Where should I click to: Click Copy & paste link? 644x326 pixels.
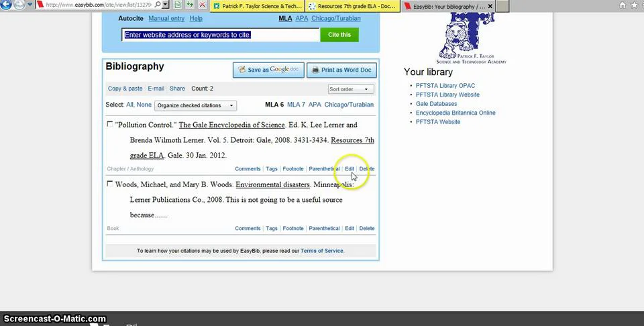click(x=125, y=89)
